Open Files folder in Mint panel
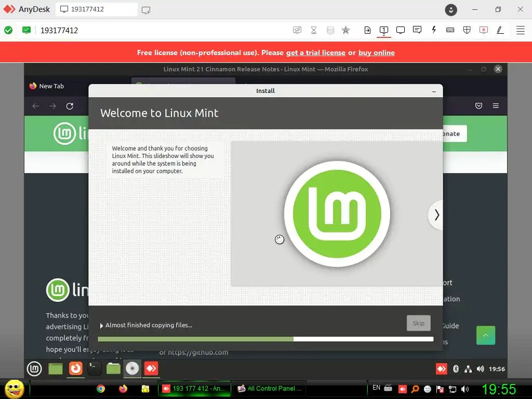Image resolution: width=532 pixels, height=399 pixels. pyautogui.click(x=113, y=368)
